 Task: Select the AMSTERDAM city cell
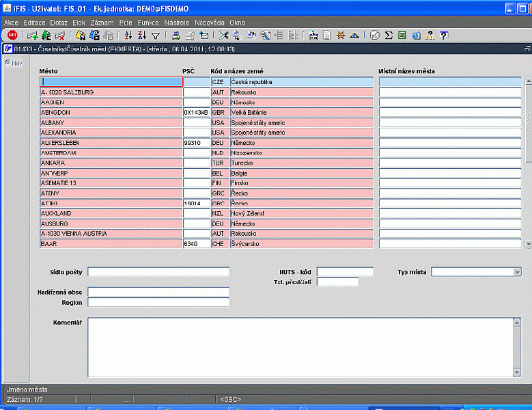point(111,153)
